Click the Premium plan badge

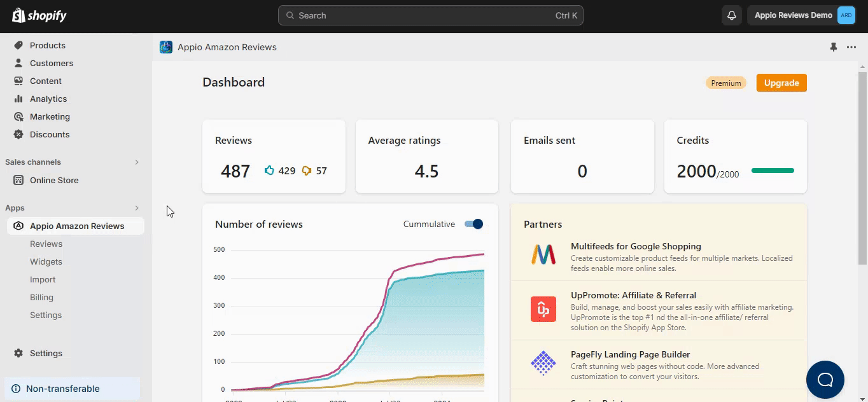[726, 83]
